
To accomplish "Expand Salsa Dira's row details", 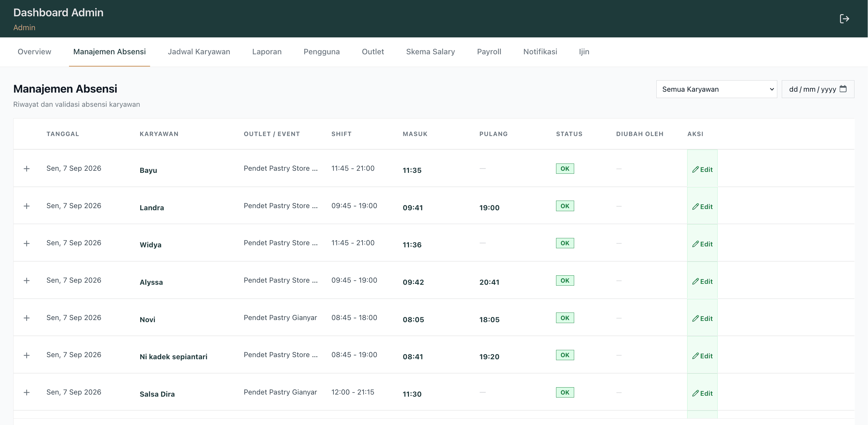I will point(27,393).
